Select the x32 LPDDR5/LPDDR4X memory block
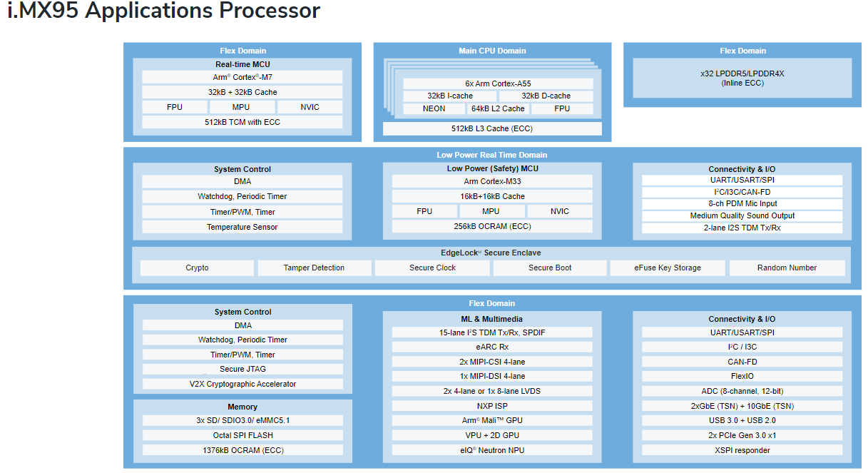This screenshot has height=473, width=868. pyautogui.click(x=742, y=78)
